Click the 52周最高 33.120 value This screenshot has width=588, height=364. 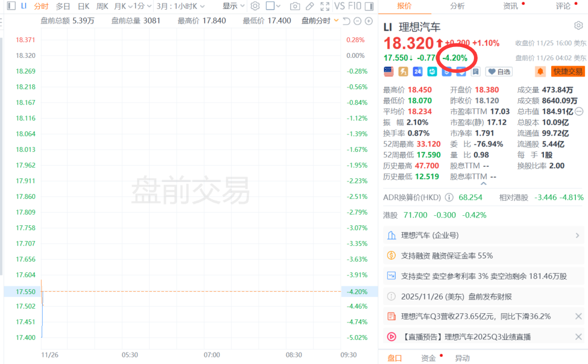[429, 144]
